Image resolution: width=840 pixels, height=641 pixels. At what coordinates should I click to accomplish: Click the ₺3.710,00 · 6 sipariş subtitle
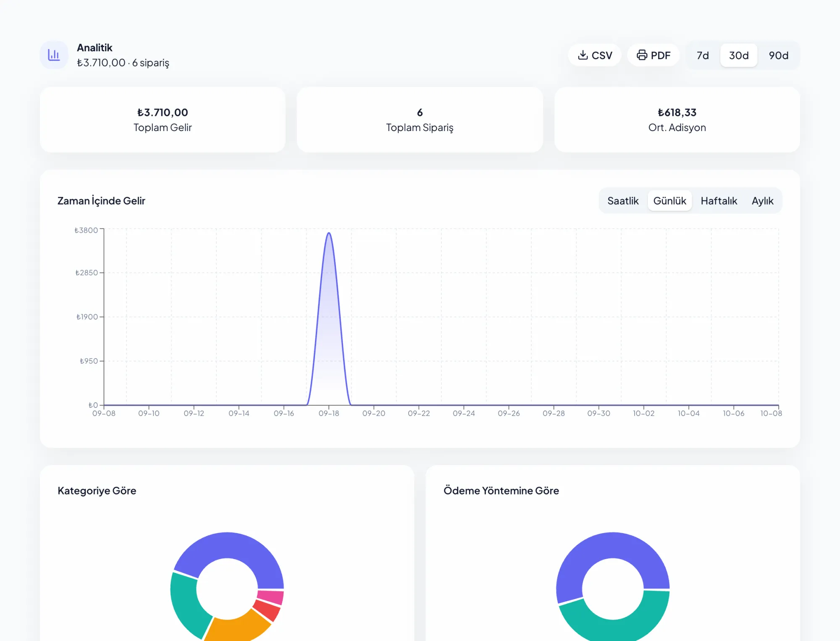123,63
